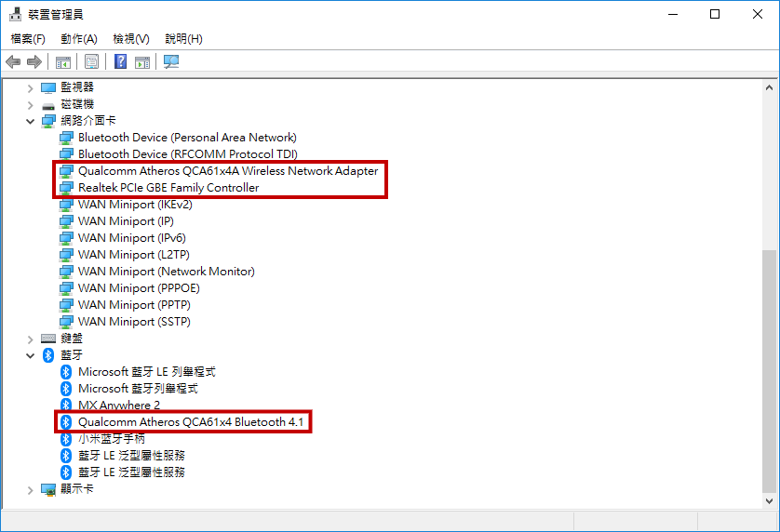This screenshot has height=532, width=780.
Task: Click the 磁碟機 disk drive category icon
Action: click(48, 105)
